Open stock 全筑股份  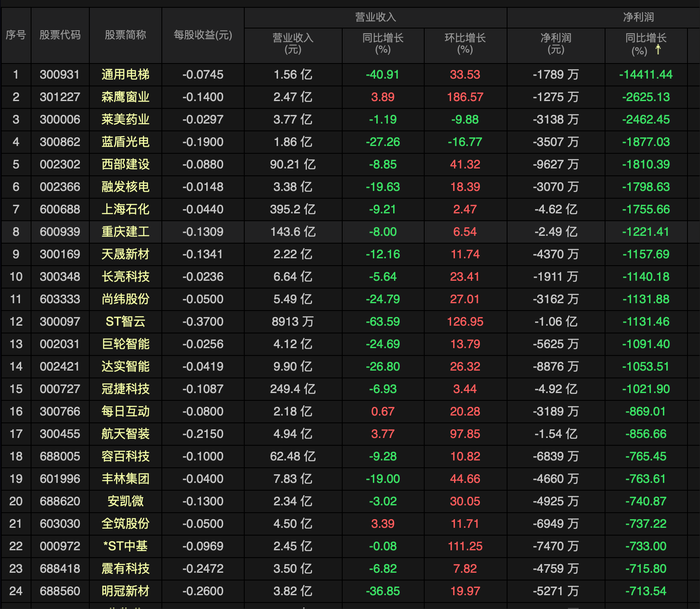(126, 524)
